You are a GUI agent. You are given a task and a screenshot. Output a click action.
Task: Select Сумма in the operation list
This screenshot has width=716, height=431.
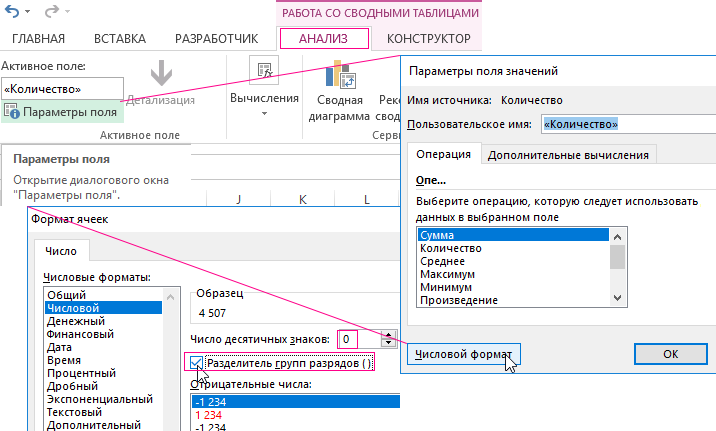[x=513, y=235]
